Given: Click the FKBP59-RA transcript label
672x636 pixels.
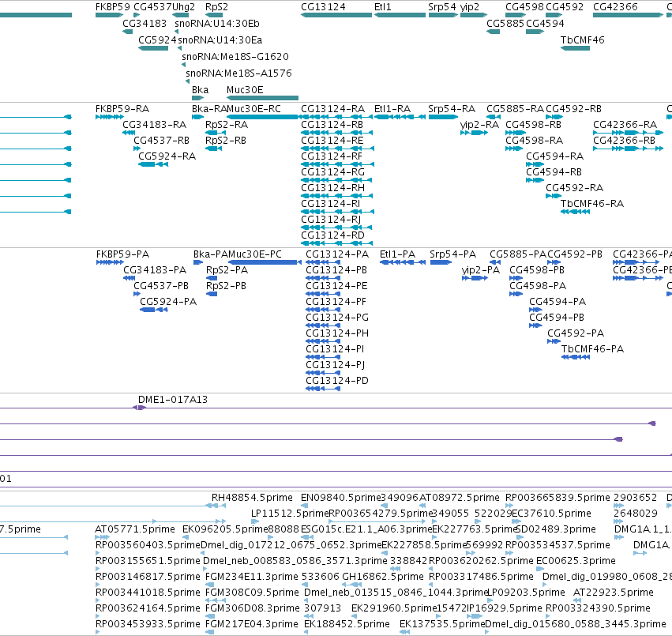Looking at the screenshot, I should 122,109.
